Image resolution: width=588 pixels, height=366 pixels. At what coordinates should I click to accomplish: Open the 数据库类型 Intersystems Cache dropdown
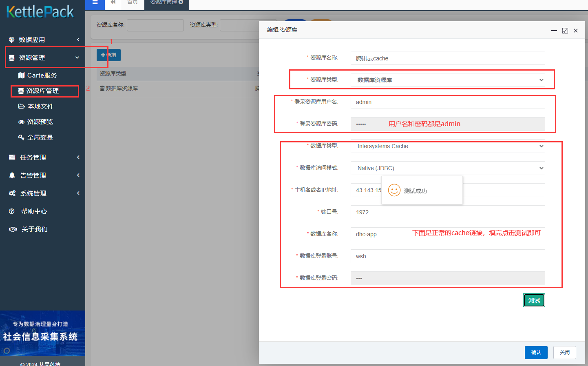click(447, 146)
